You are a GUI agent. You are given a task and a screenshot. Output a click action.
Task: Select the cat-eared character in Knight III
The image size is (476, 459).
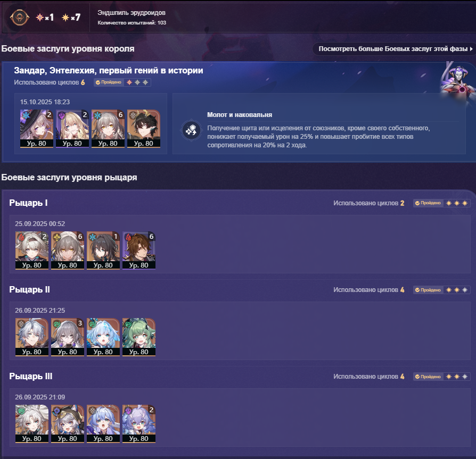click(x=68, y=423)
